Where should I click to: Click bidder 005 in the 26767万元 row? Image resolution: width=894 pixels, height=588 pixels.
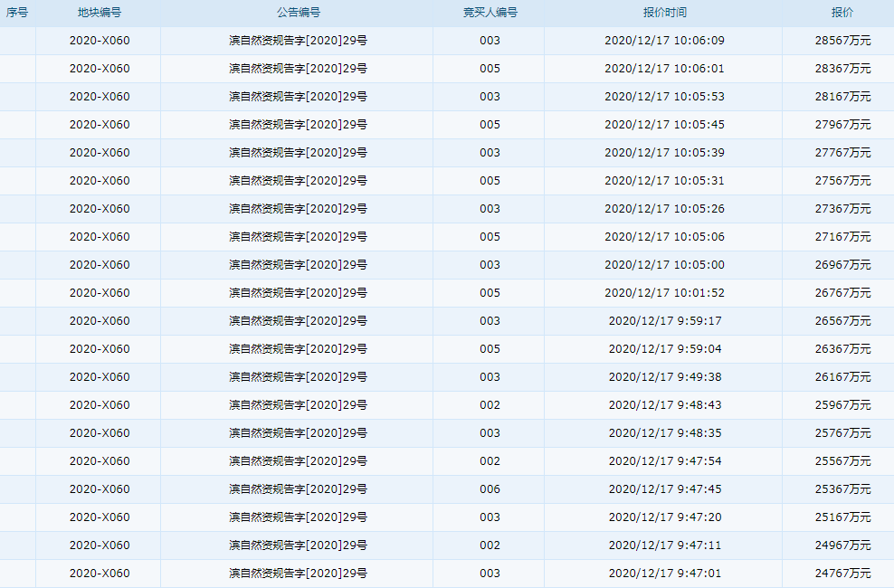point(490,293)
